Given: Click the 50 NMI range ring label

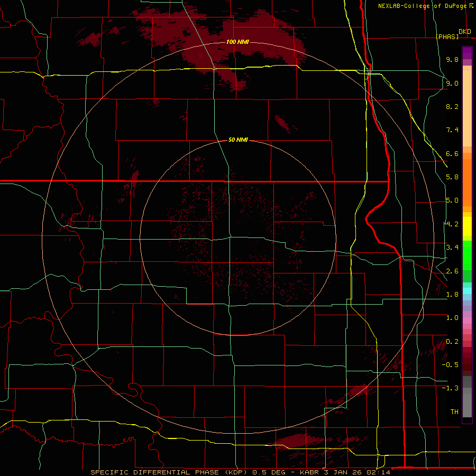Looking at the screenshot, I should (238, 140).
